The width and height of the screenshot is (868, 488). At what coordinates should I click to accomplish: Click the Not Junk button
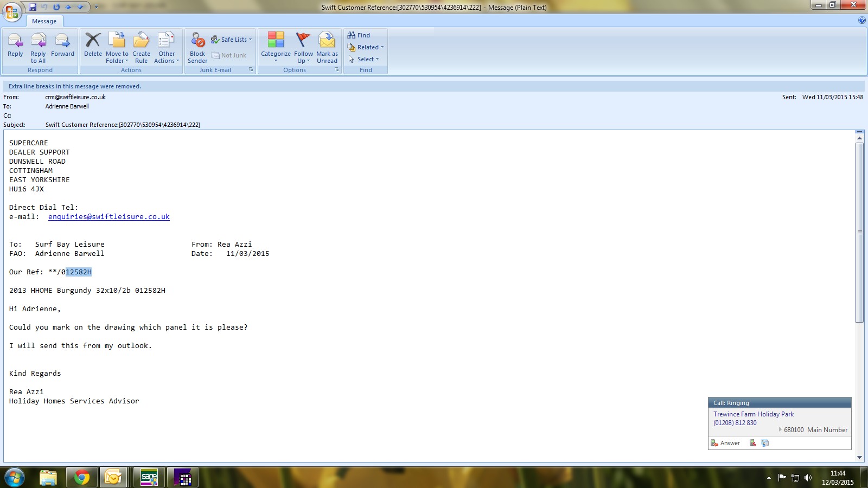point(228,55)
